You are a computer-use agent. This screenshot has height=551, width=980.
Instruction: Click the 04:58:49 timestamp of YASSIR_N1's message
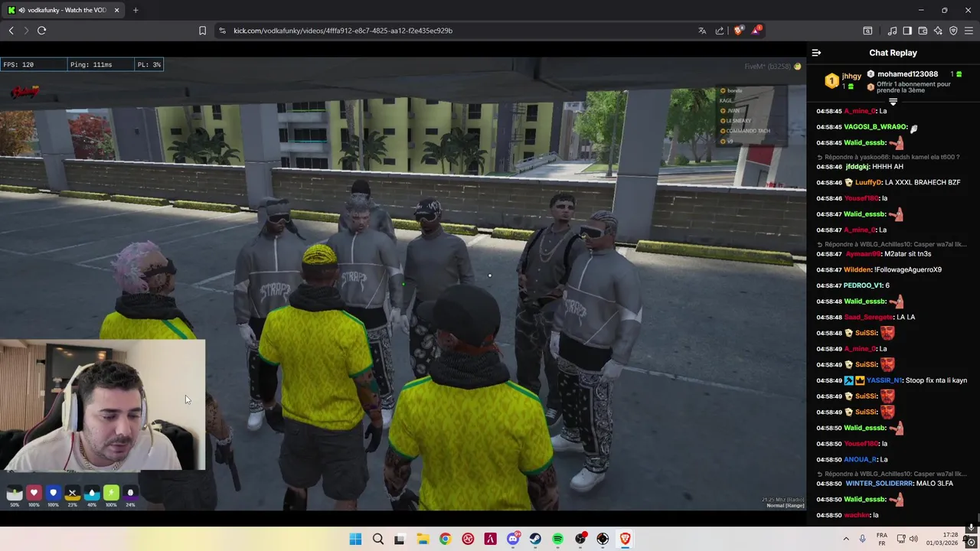(x=828, y=380)
